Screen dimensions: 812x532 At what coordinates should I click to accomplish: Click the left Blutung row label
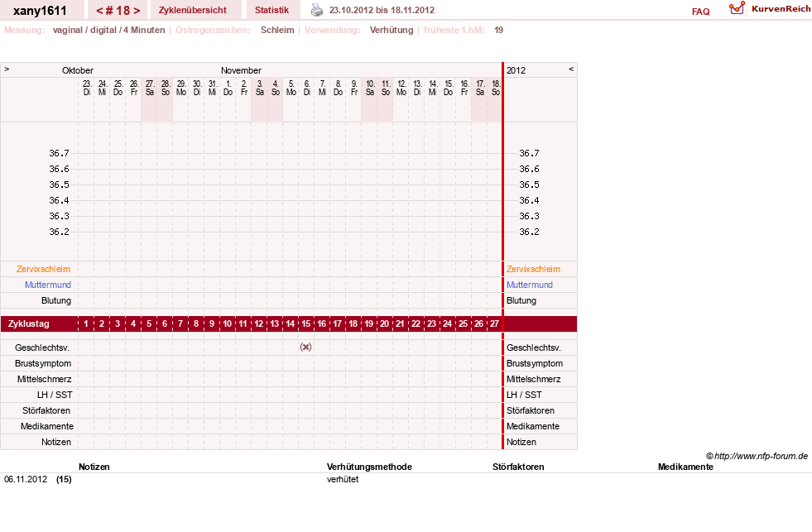pyautogui.click(x=56, y=300)
